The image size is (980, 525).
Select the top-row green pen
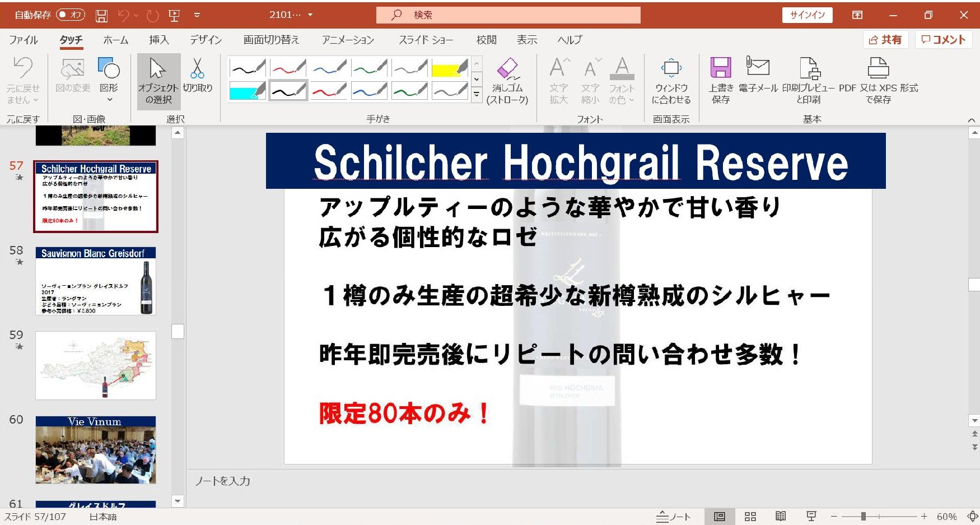coord(369,68)
